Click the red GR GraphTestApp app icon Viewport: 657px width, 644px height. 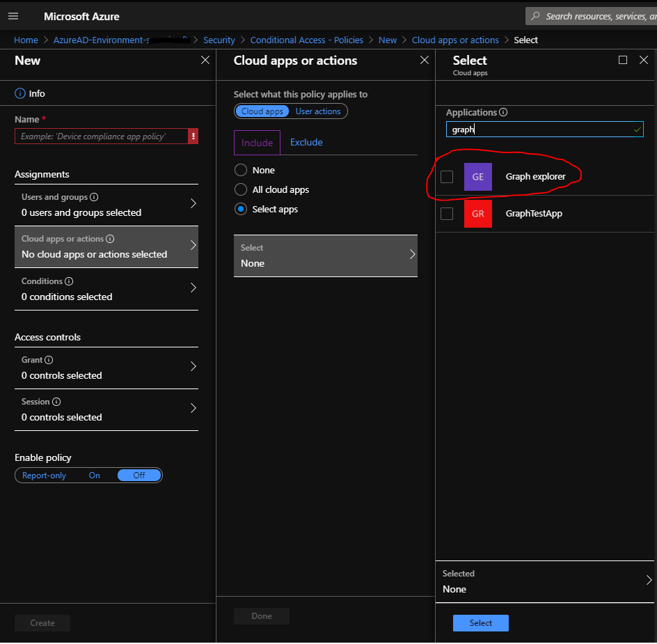point(478,213)
